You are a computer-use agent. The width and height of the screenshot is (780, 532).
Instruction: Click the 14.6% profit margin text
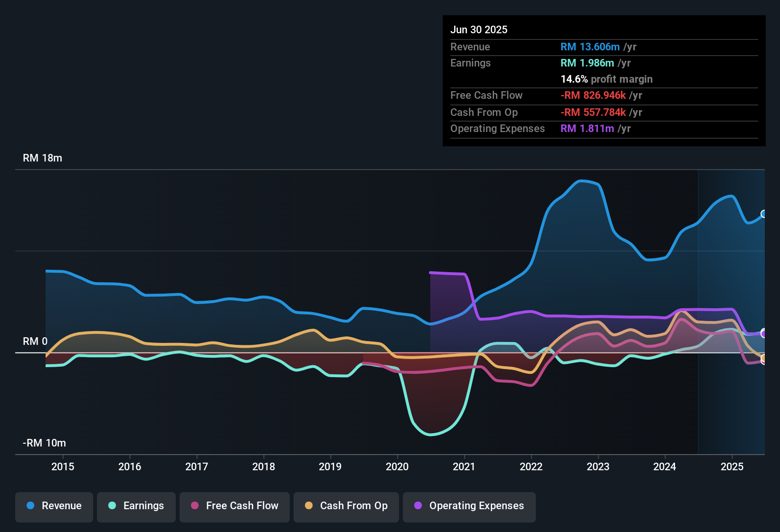(x=607, y=79)
